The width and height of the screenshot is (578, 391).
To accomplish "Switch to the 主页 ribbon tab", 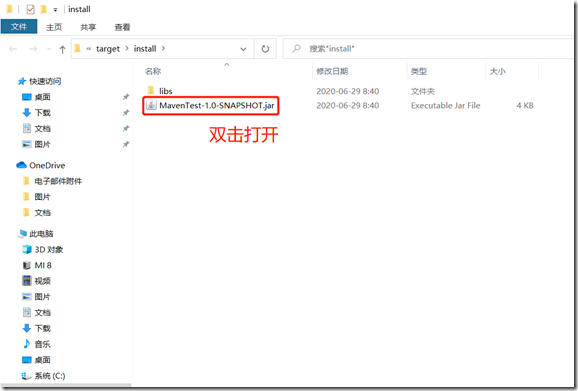I will (54, 27).
